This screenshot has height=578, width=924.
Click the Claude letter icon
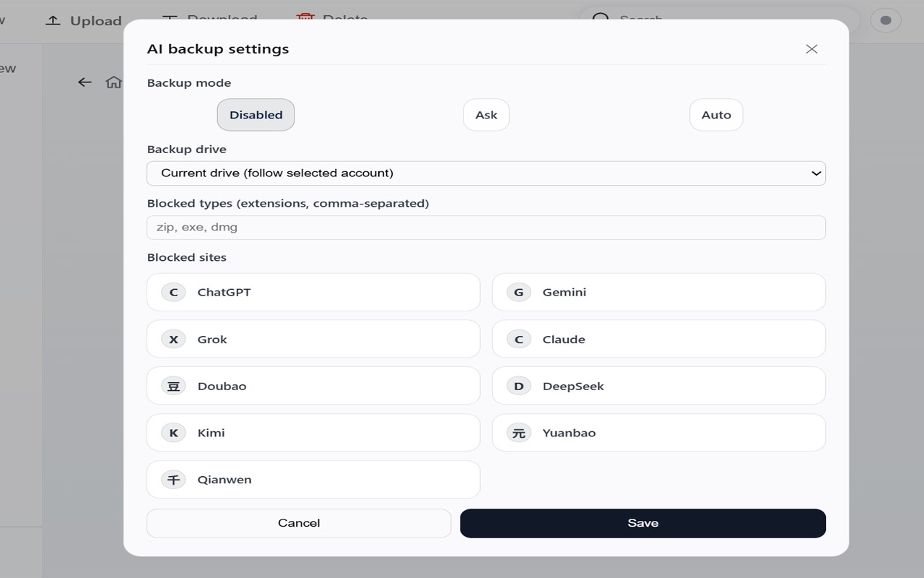click(518, 340)
